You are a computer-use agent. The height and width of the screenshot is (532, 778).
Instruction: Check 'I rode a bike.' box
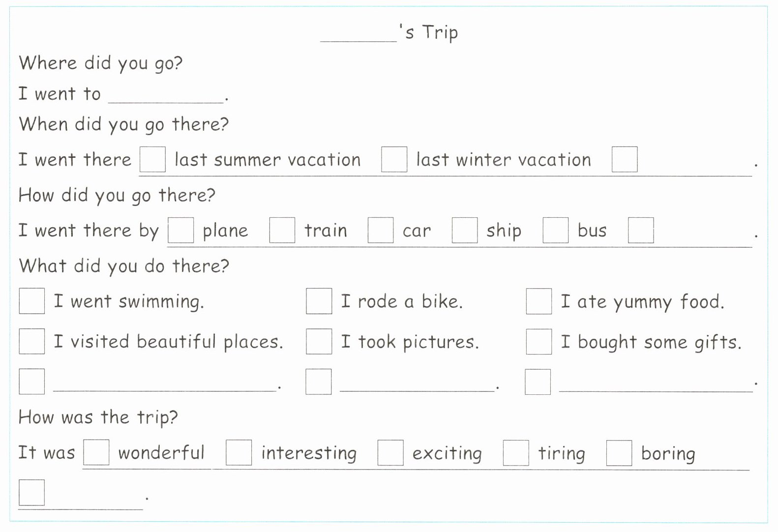click(319, 301)
